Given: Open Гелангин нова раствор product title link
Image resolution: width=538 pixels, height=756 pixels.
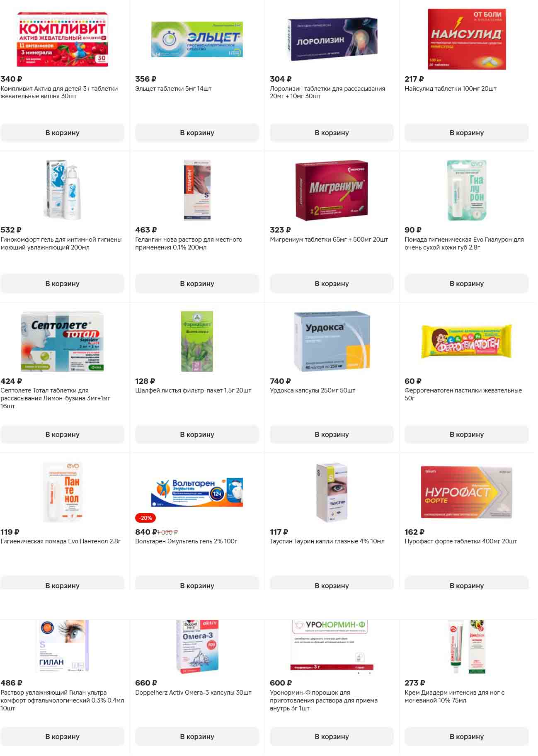Looking at the screenshot, I should click(x=189, y=243).
